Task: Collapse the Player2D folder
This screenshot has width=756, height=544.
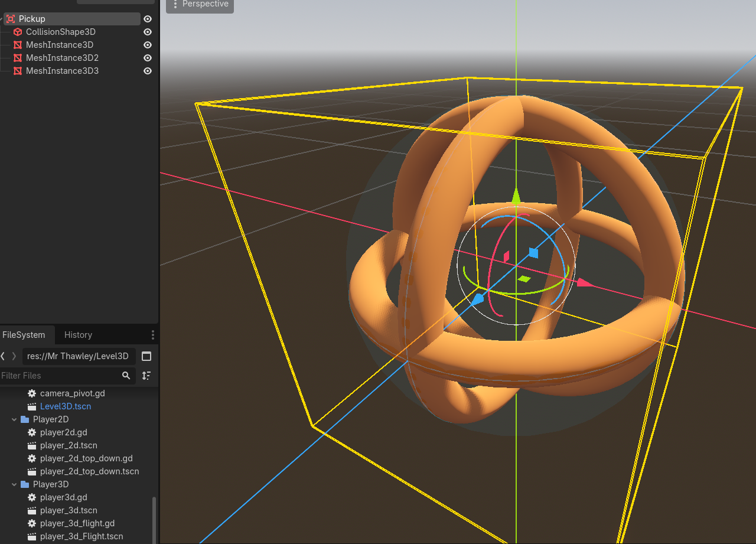Action: coord(14,419)
